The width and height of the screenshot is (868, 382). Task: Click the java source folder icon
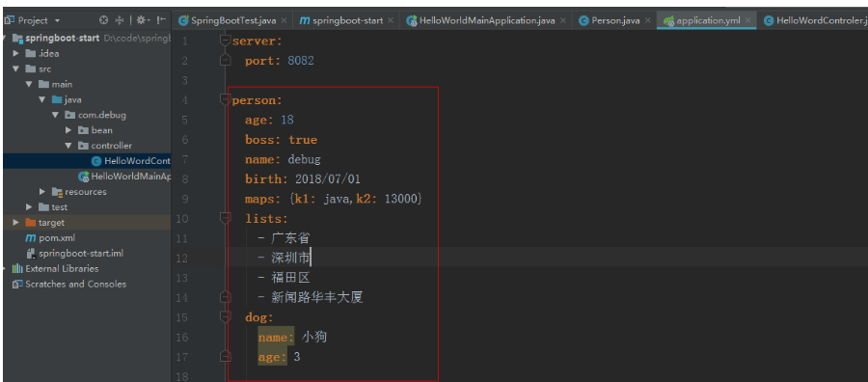[57, 99]
